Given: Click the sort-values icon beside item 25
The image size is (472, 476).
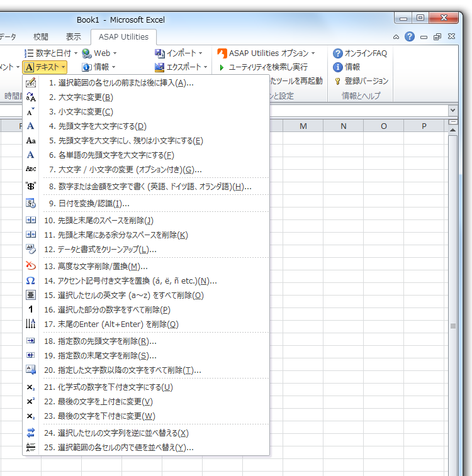Looking at the screenshot, I should point(31,447).
